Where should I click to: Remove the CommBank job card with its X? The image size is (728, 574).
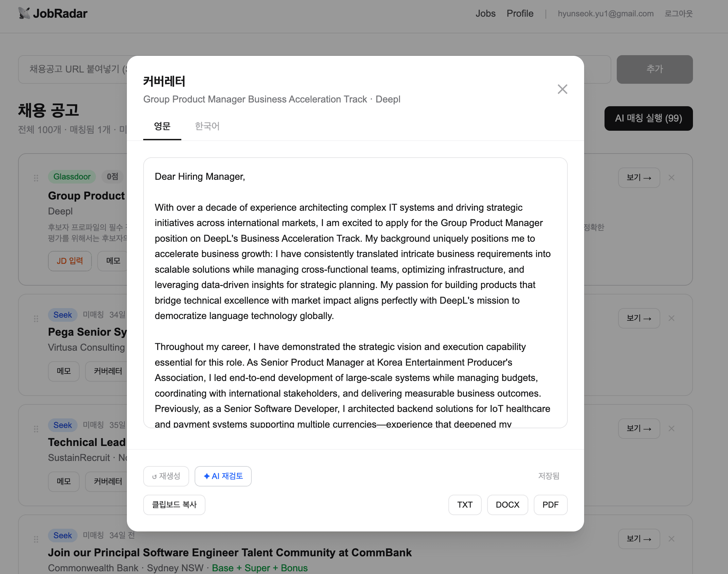(671, 539)
